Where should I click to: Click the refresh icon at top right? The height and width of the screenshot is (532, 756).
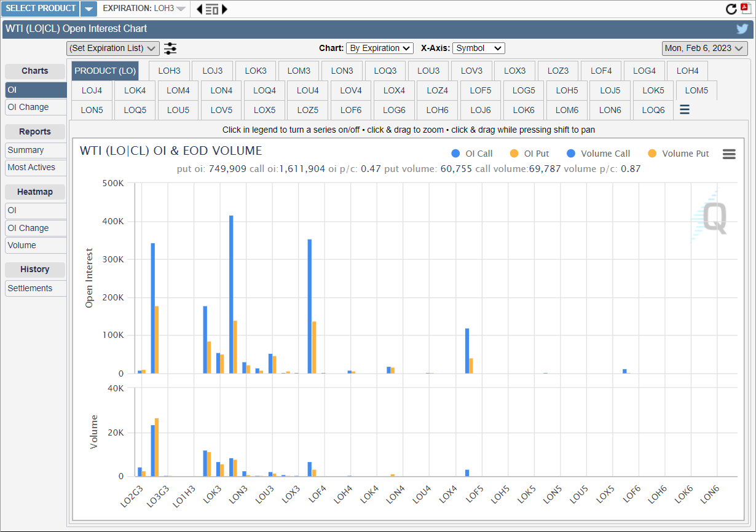click(731, 9)
